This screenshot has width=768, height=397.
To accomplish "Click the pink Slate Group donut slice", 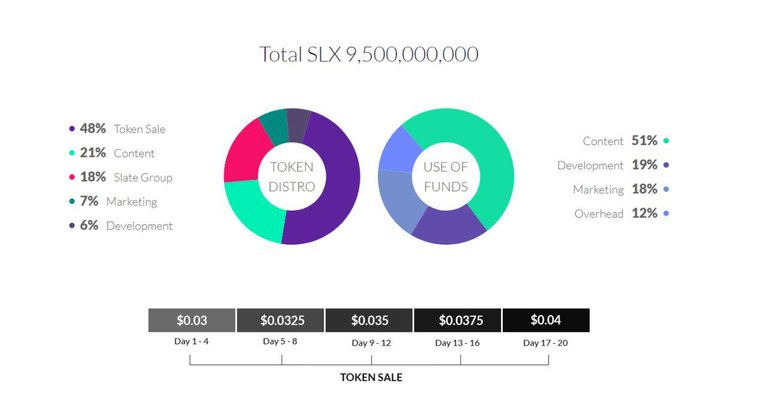I will (x=243, y=152).
